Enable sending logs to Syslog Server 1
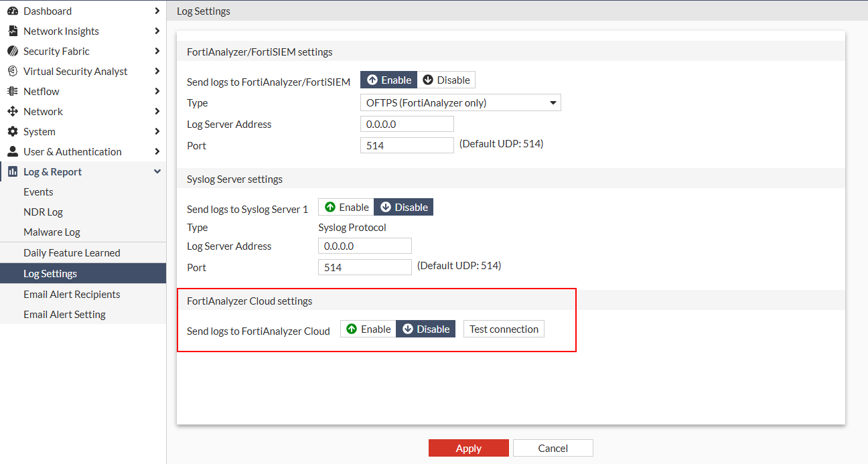Image resolution: width=868 pixels, height=464 pixels. [346, 207]
